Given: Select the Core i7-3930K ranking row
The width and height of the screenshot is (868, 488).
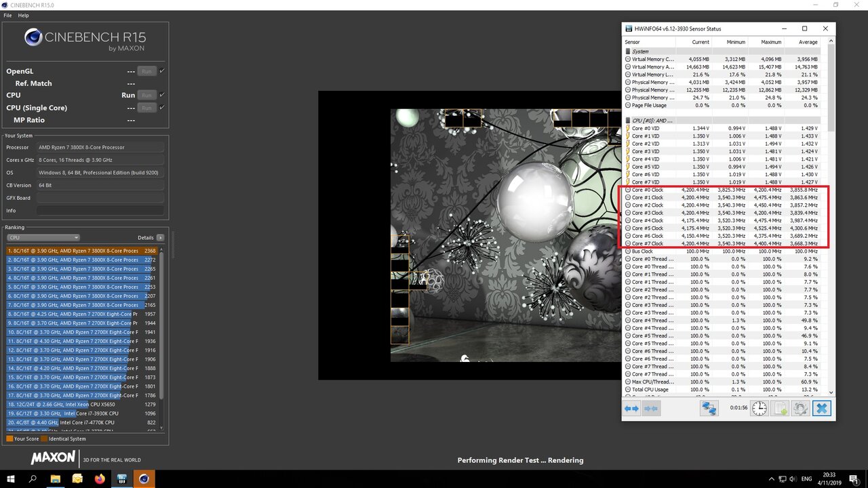Looking at the screenshot, I should pyautogui.click(x=82, y=413).
